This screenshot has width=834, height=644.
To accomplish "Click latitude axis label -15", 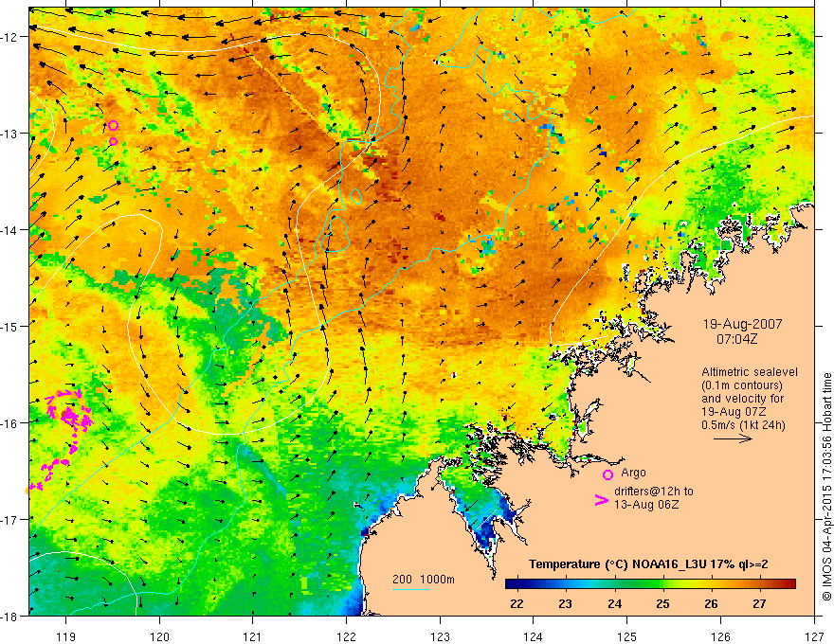I will click(x=10, y=326).
